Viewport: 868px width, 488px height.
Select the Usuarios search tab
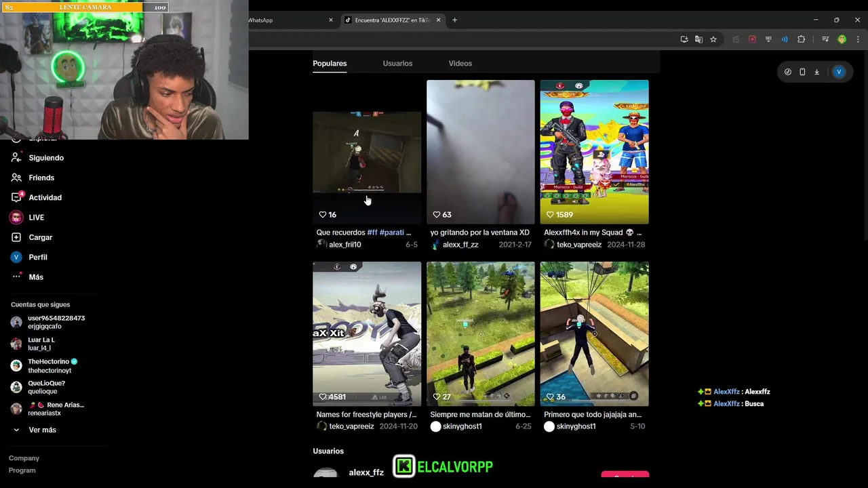tap(397, 63)
